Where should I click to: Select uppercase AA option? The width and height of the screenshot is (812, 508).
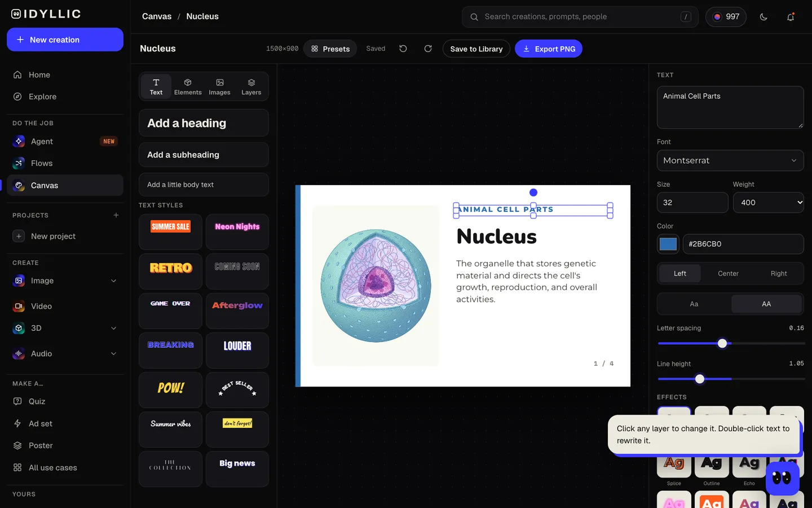pyautogui.click(x=766, y=304)
